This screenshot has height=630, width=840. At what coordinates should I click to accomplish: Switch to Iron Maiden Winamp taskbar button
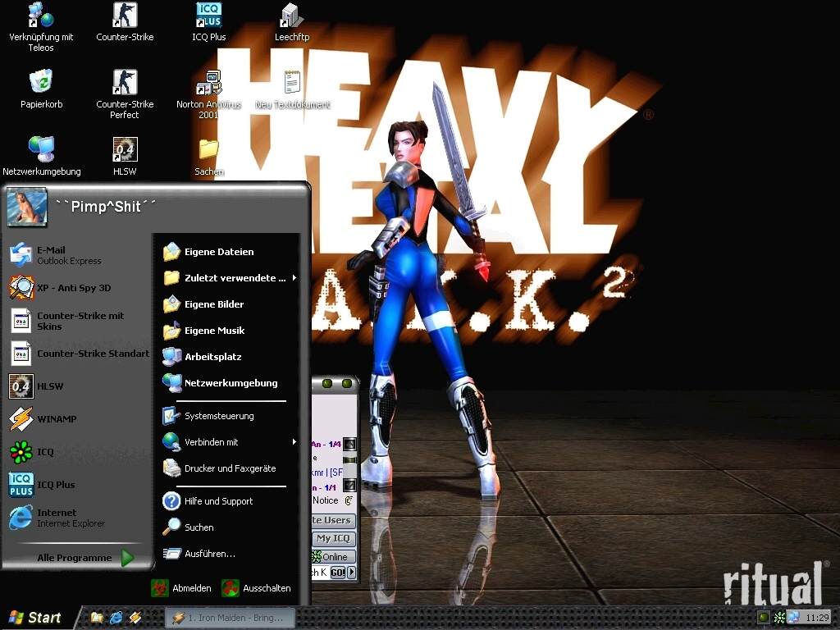(231, 618)
